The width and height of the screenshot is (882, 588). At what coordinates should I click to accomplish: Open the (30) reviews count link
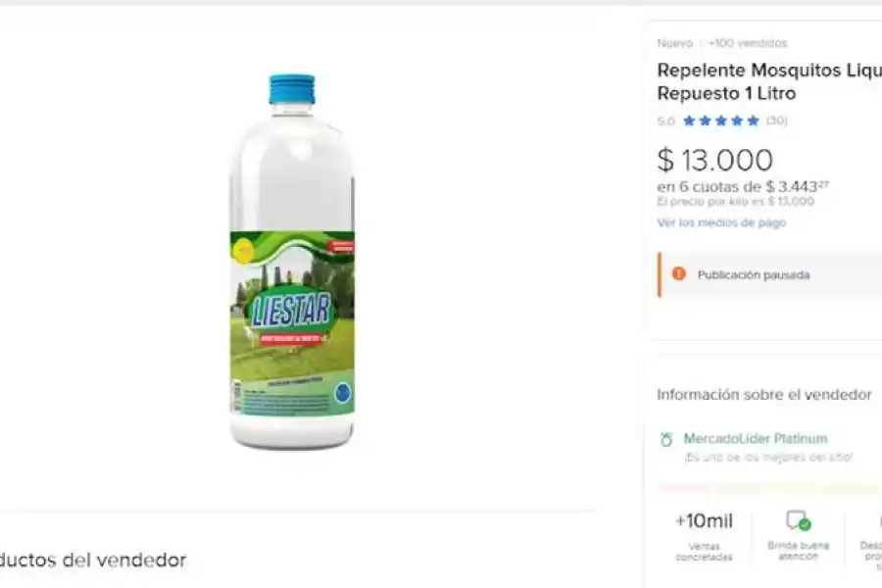point(776,122)
